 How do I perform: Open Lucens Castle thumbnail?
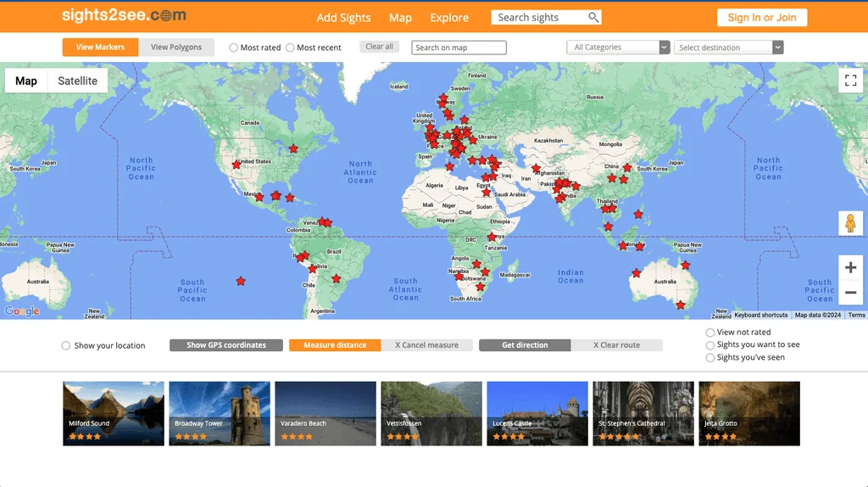click(x=537, y=413)
